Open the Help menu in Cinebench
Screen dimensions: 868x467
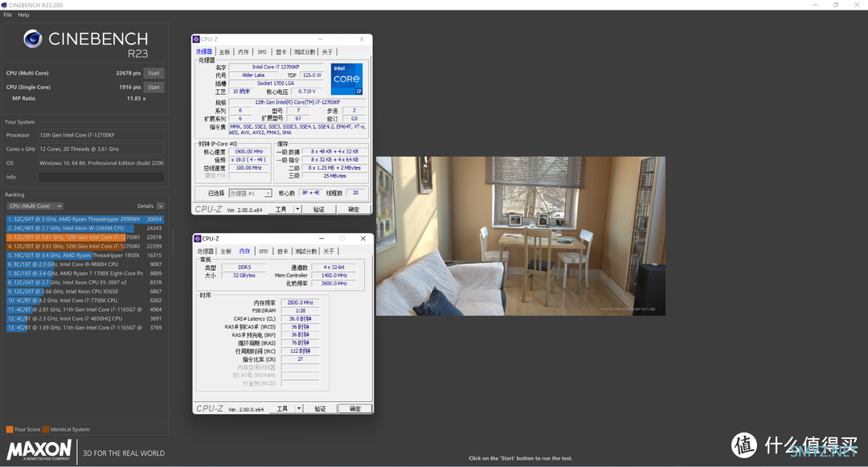pos(23,14)
